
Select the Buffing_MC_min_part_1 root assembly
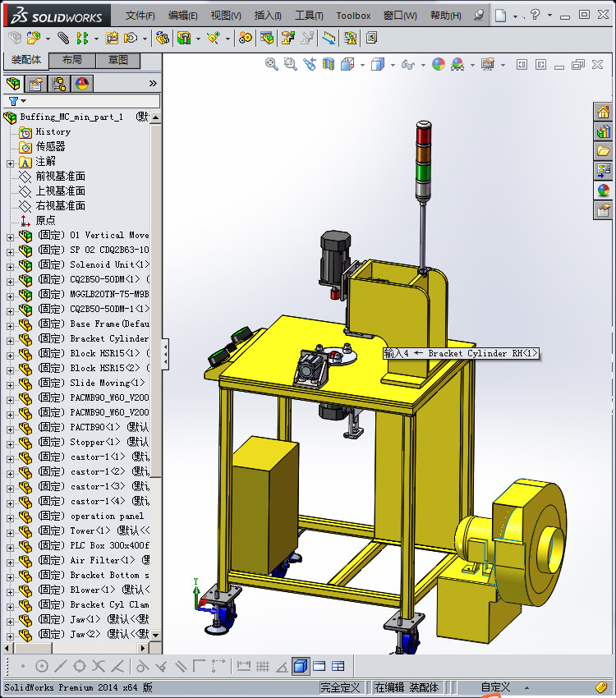click(71, 117)
